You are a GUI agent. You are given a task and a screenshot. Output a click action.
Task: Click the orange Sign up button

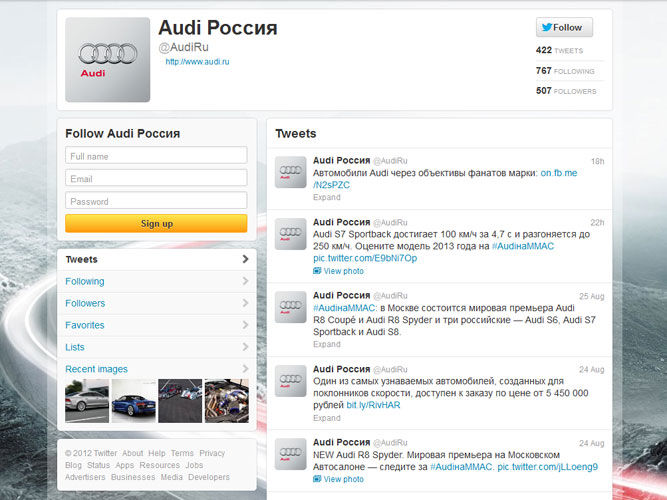pyautogui.click(x=156, y=223)
